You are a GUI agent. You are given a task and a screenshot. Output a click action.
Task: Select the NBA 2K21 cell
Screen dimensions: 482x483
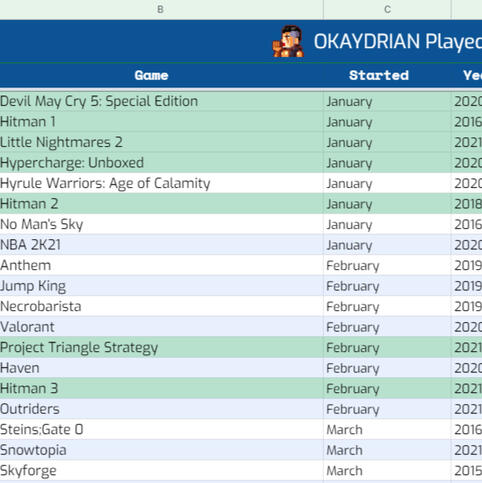[x=161, y=245]
